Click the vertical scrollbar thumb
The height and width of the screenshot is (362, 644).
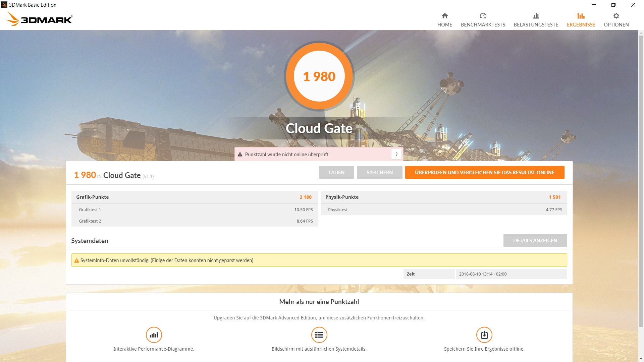tap(641, 181)
